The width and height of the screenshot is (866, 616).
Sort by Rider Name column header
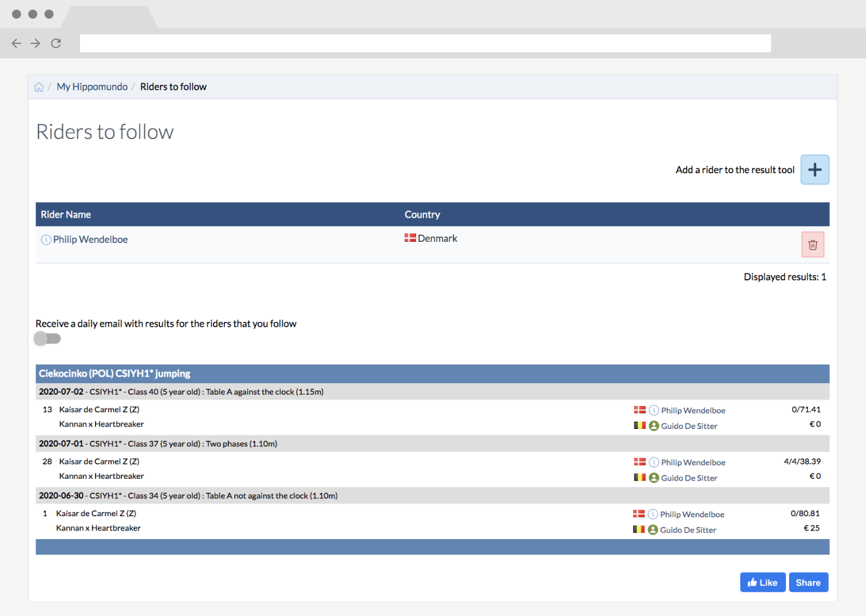pyautogui.click(x=66, y=215)
